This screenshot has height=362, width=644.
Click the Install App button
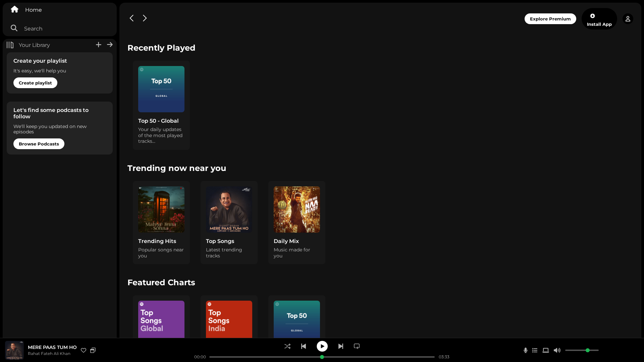click(x=599, y=19)
